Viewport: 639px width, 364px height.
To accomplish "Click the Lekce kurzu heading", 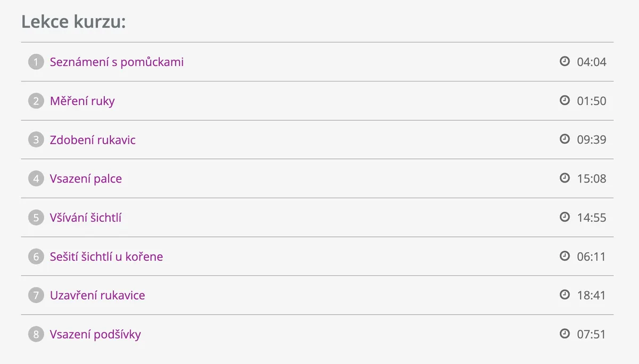I will pos(73,22).
